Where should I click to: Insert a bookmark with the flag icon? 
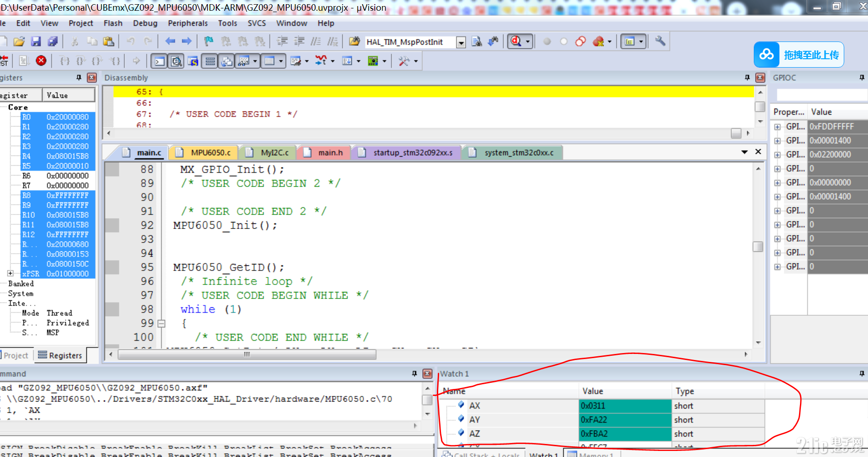pos(208,42)
